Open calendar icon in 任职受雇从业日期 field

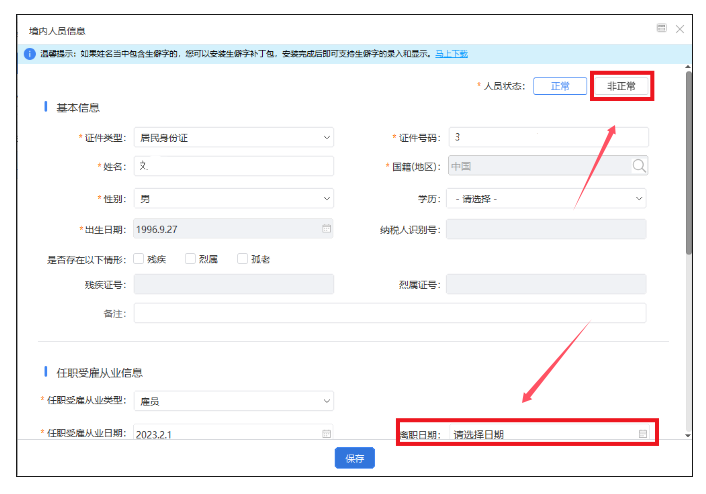coord(326,434)
